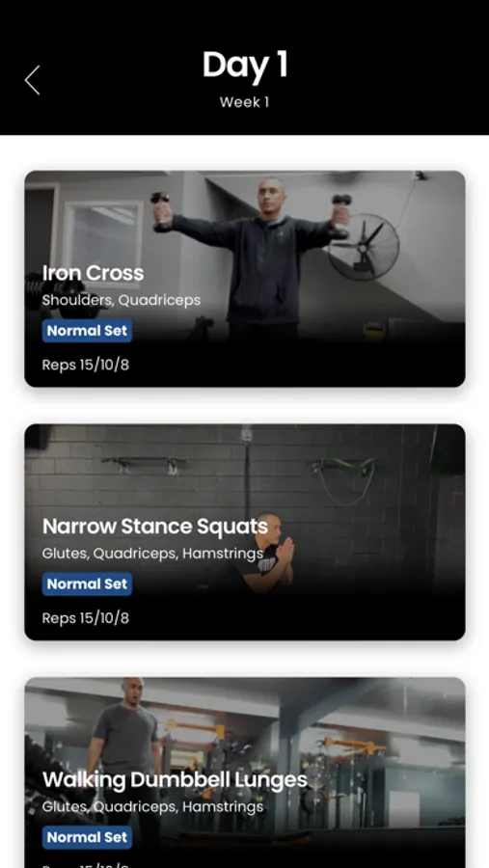
Task: Tap the back arrow icon
Action: (x=32, y=80)
